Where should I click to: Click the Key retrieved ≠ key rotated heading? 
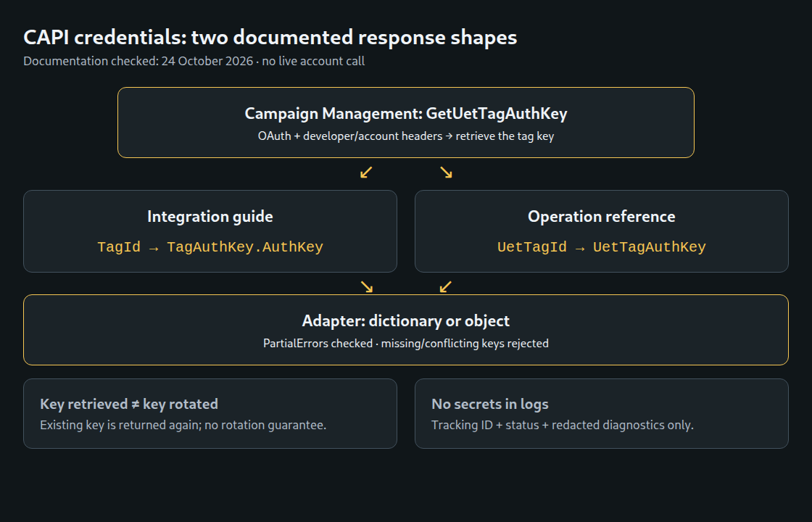tap(129, 404)
